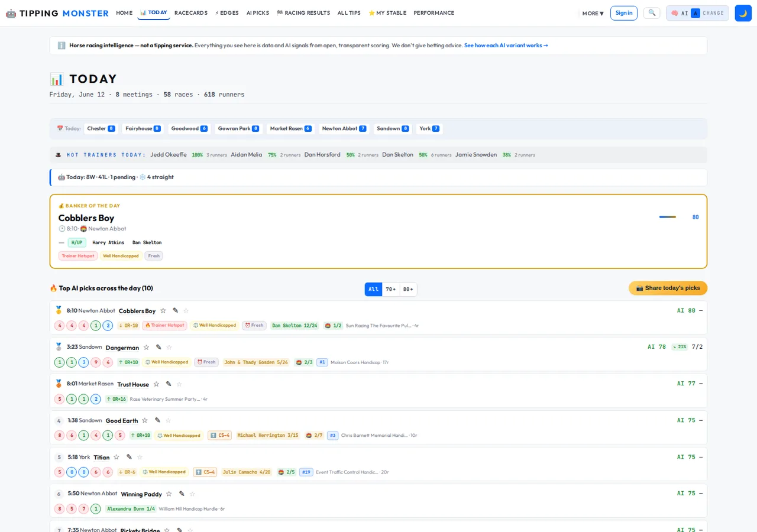Screen dimensions: 757x532
Task: Toggle the star right after Titian's name
Action: click(x=117, y=457)
